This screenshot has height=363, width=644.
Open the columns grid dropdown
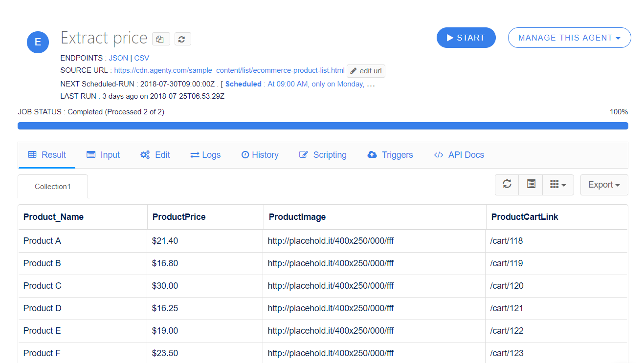558,185
